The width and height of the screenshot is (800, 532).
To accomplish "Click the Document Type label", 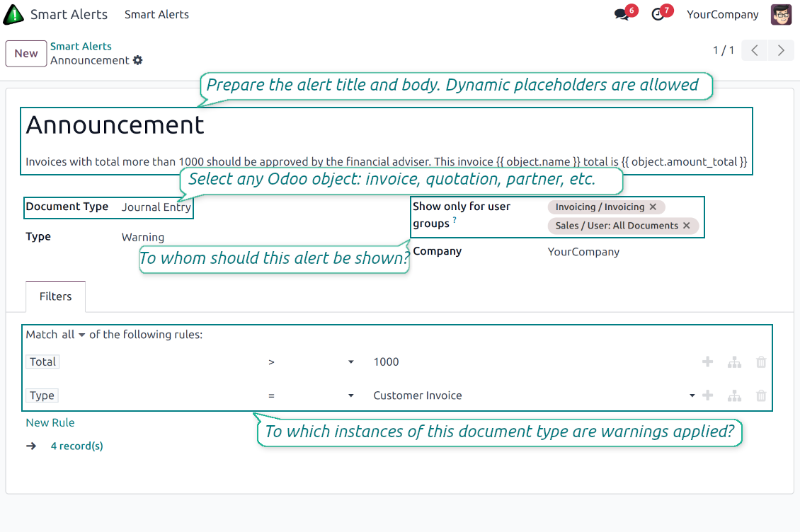I will click(67, 207).
